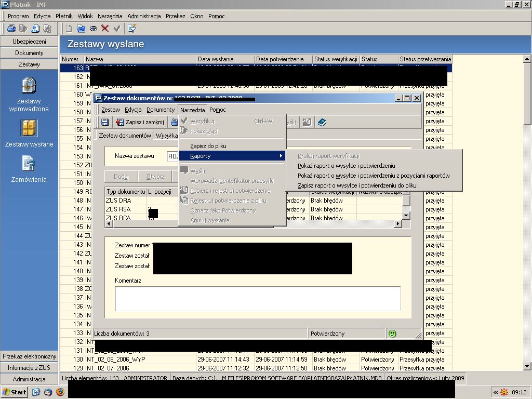Click the printer icon in main toolbar

(x=11, y=29)
